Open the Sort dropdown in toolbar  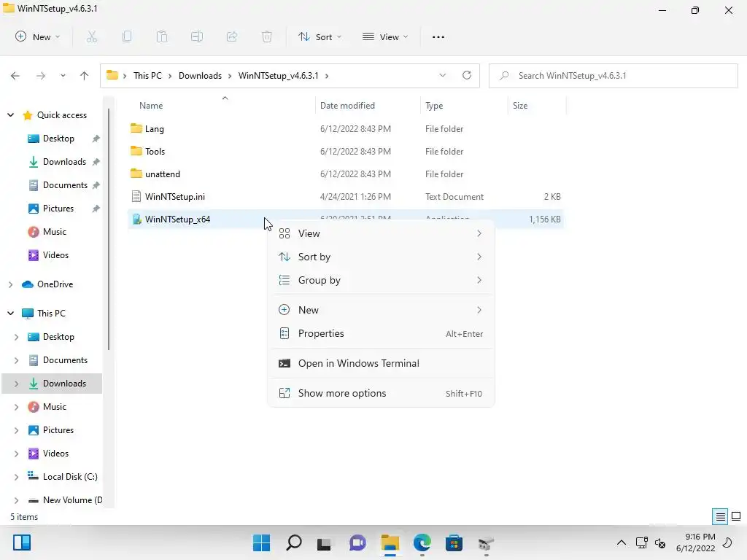320,36
